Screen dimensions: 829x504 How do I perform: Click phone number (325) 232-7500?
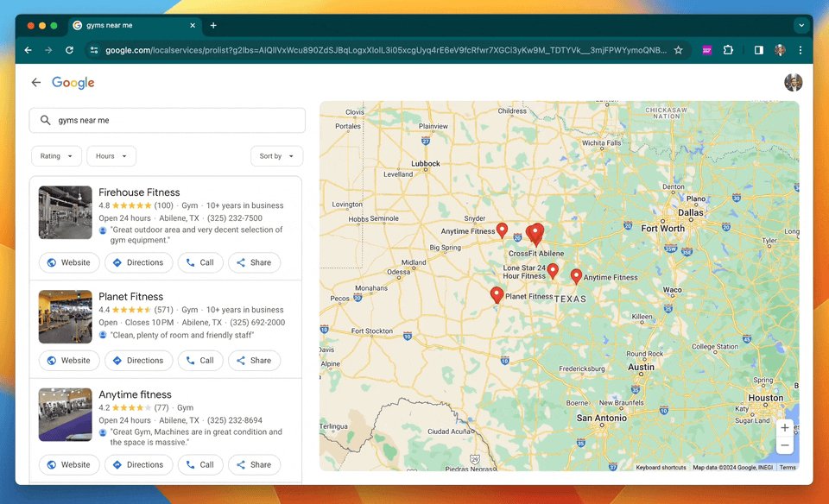click(234, 218)
